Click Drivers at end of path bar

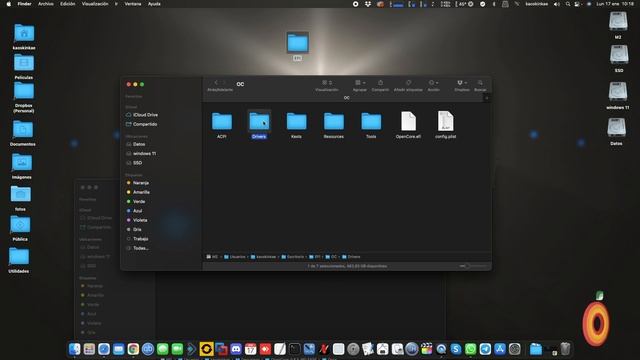(351, 257)
